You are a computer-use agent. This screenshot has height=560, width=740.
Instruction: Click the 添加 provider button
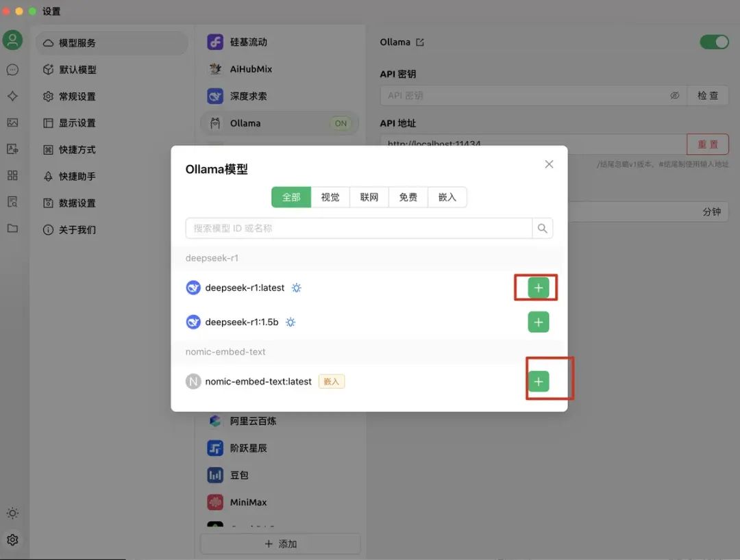click(280, 544)
